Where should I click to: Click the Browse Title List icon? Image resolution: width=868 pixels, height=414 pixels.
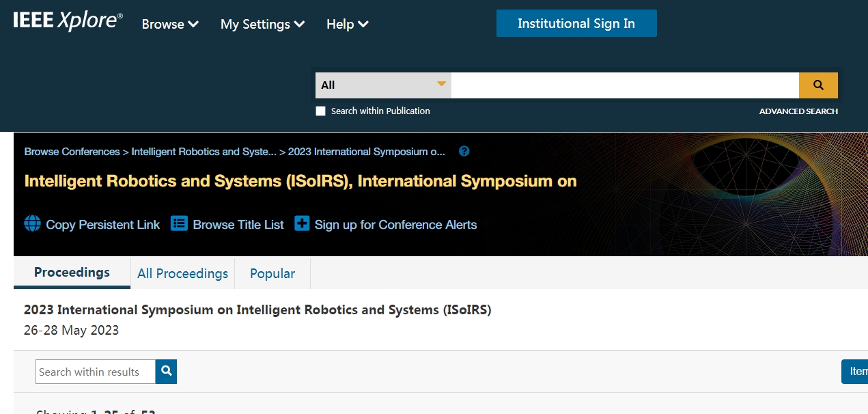[x=179, y=224]
